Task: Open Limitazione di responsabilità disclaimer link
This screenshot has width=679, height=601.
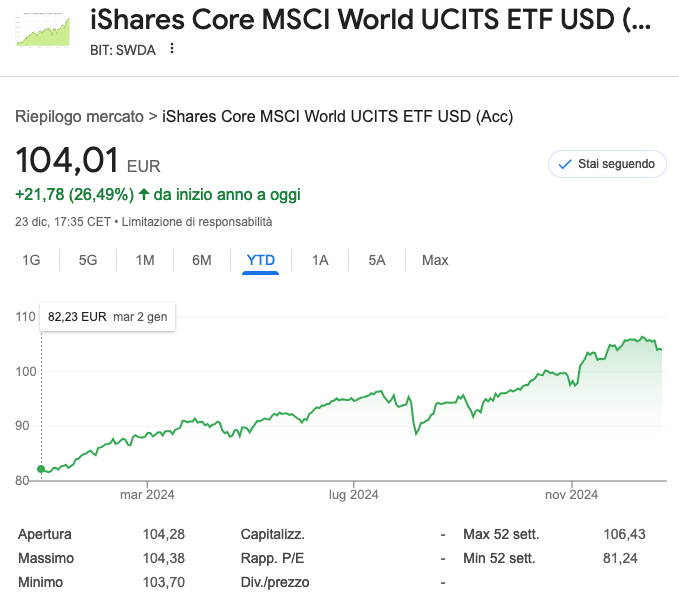Action: point(197,221)
